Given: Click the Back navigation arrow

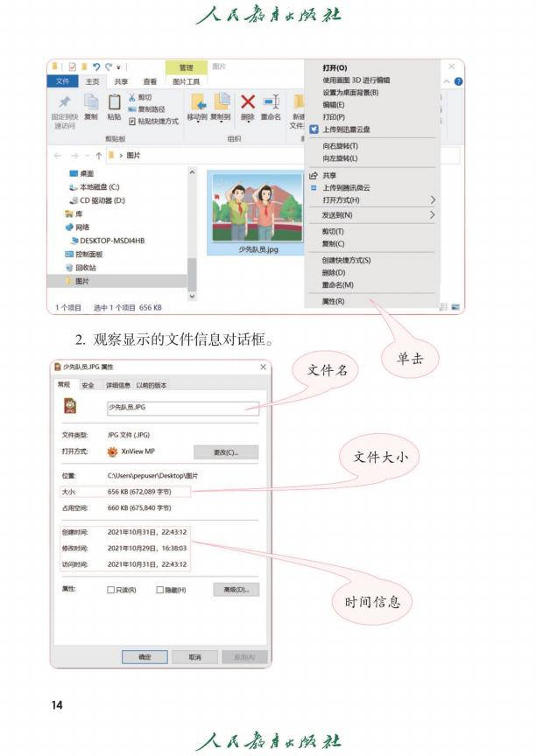Looking at the screenshot, I should (x=58, y=156).
